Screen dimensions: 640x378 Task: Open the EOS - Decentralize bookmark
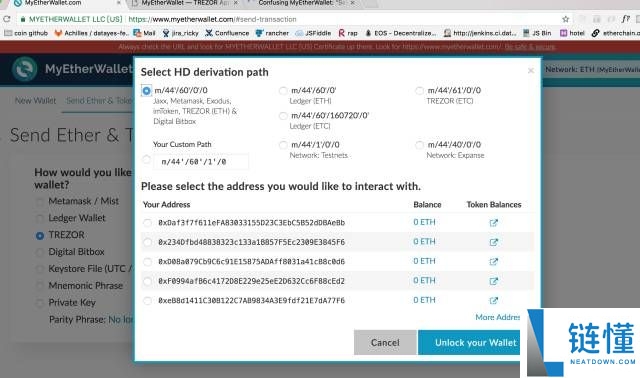click(x=400, y=33)
